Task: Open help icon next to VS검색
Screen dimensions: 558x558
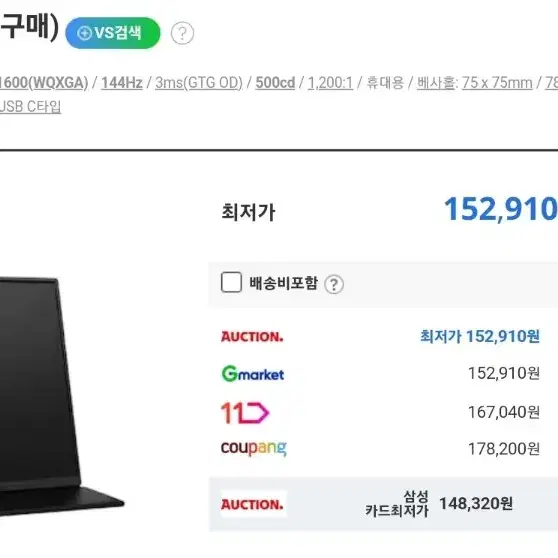Action: [x=182, y=33]
